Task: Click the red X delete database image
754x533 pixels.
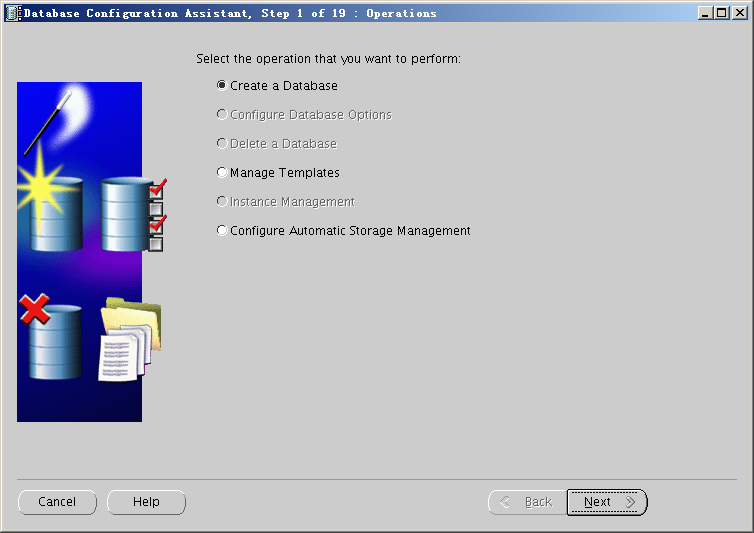Action: pos(50,338)
